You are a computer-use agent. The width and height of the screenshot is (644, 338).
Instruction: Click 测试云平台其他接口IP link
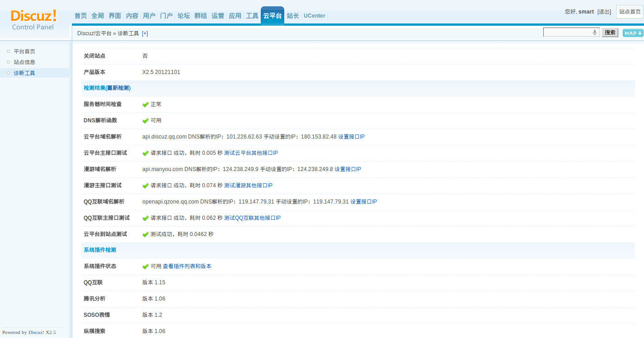[x=251, y=153]
